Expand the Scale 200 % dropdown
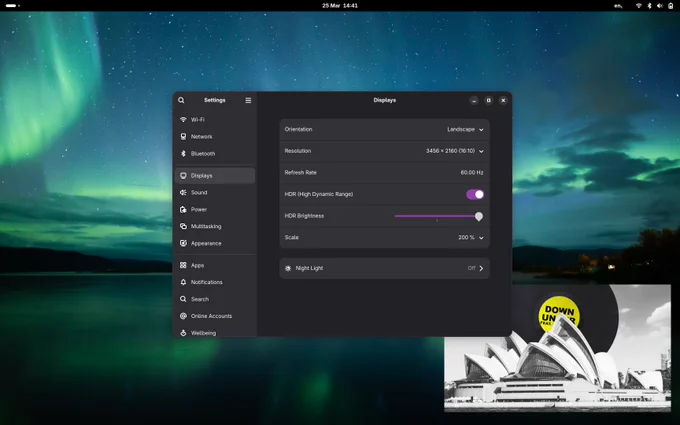Image resolution: width=680 pixels, height=425 pixels. [x=471, y=238]
